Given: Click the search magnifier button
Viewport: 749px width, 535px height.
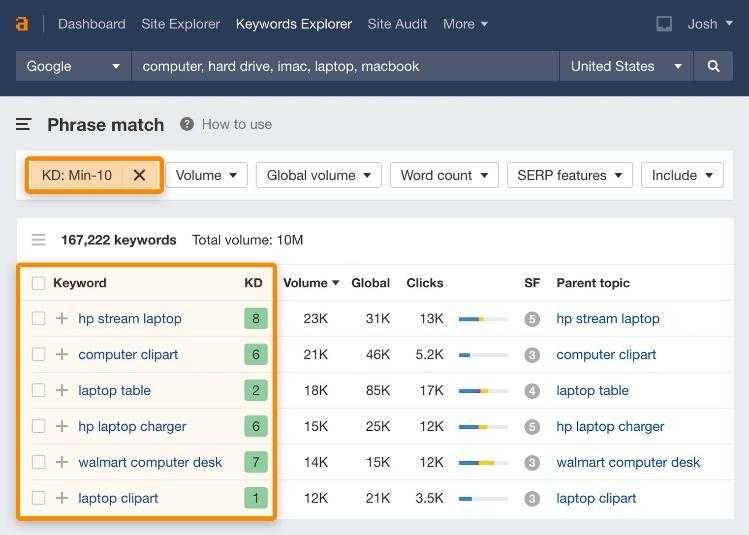Looking at the screenshot, I should pyautogui.click(x=713, y=66).
